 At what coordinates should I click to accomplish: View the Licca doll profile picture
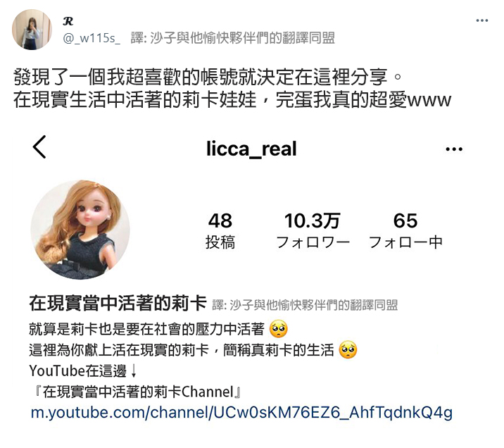[80, 230]
